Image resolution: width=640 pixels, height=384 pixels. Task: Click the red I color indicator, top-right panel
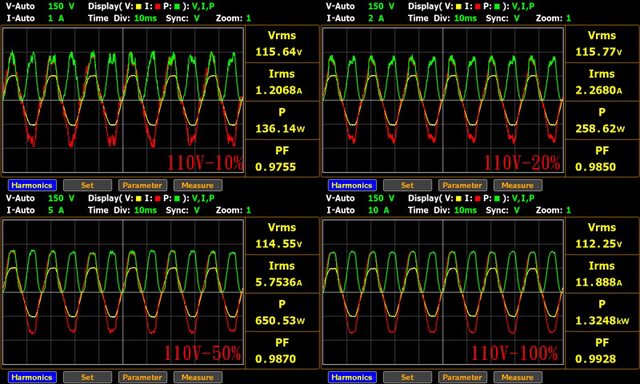tap(478, 7)
